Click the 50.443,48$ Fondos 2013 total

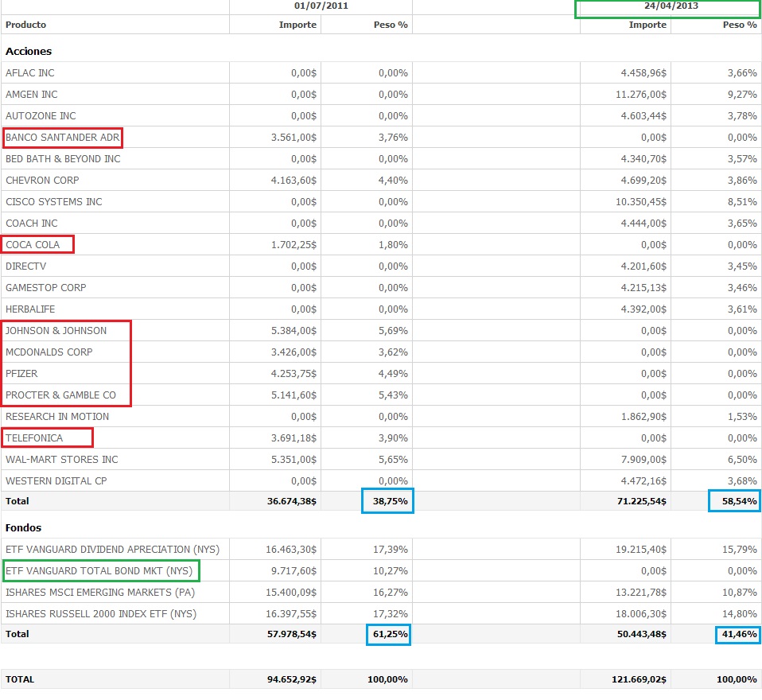coord(641,635)
